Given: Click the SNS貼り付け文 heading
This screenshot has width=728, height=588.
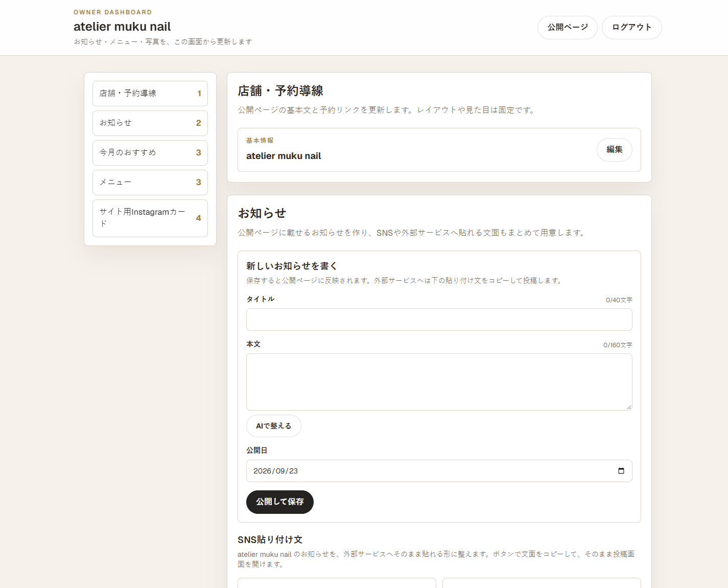Looking at the screenshot, I should pyautogui.click(x=270, y=540).
